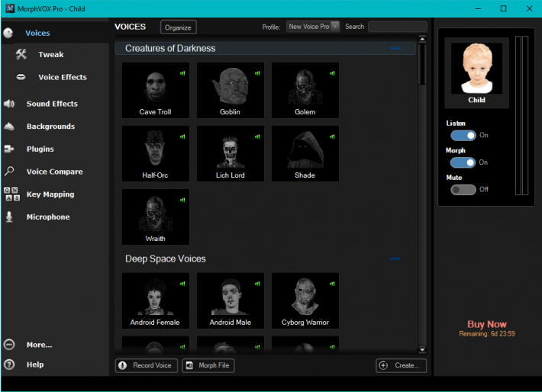Click the Child voice portrait
The image size is (542, 392).
click(476, 69)
